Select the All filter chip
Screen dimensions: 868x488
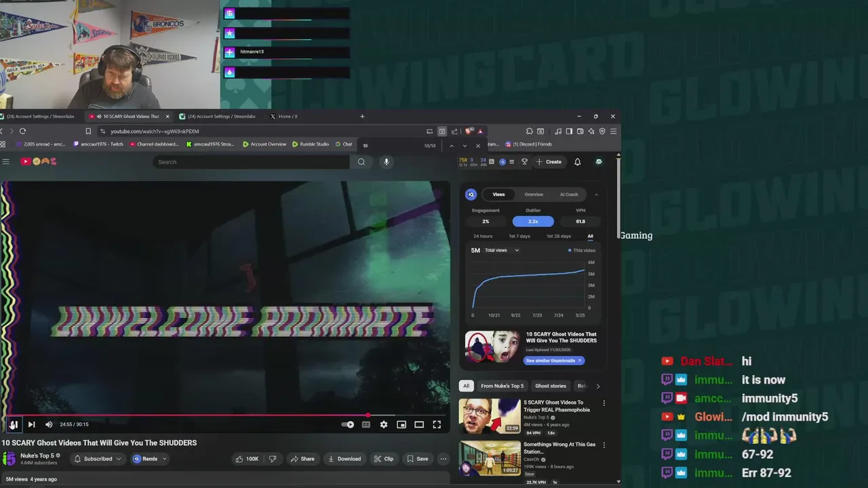[466, 386]
